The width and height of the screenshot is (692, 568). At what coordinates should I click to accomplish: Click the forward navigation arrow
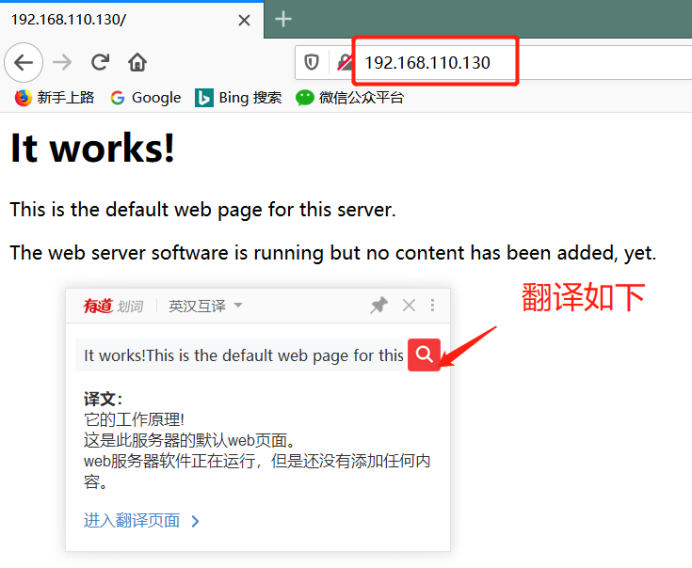62,63
